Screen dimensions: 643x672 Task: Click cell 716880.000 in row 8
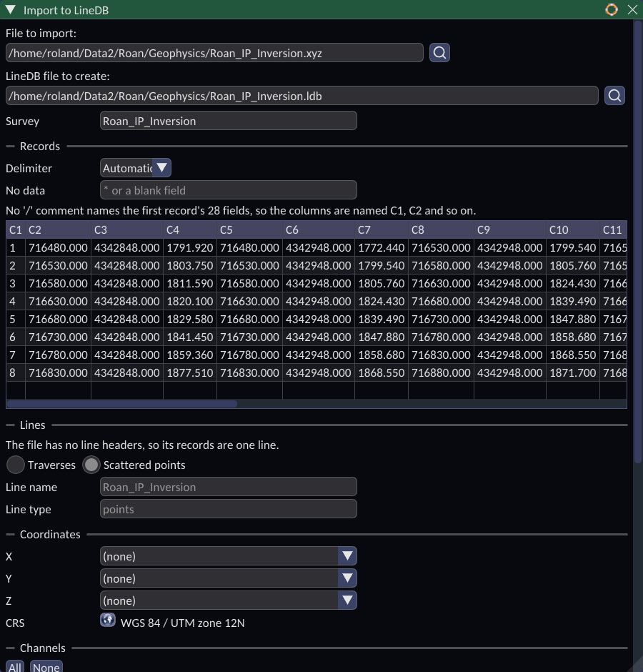click(x=442, y=373)
